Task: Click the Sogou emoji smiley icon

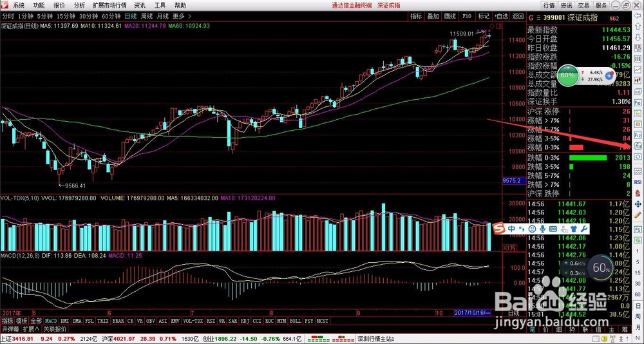Action: coord(532,229)
